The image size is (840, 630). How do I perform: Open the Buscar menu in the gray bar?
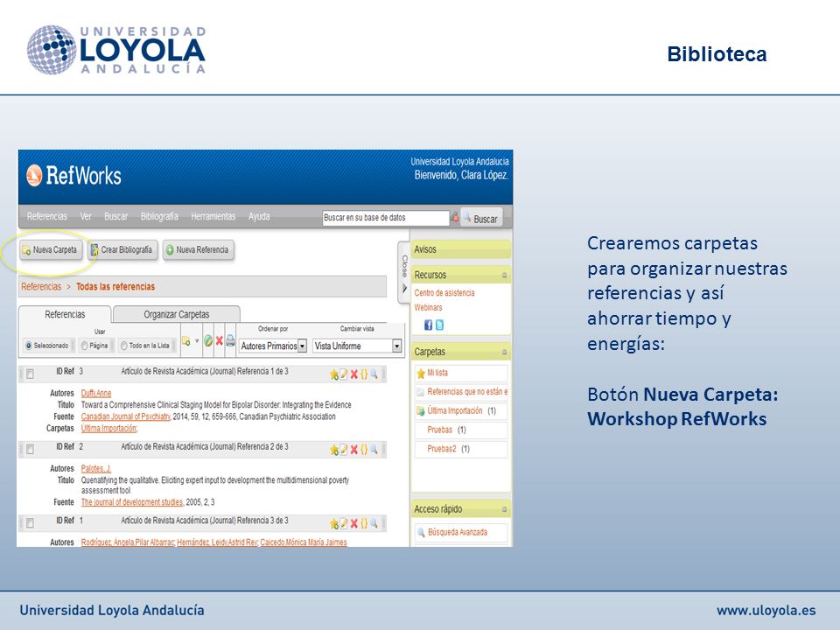click(115, 216)
